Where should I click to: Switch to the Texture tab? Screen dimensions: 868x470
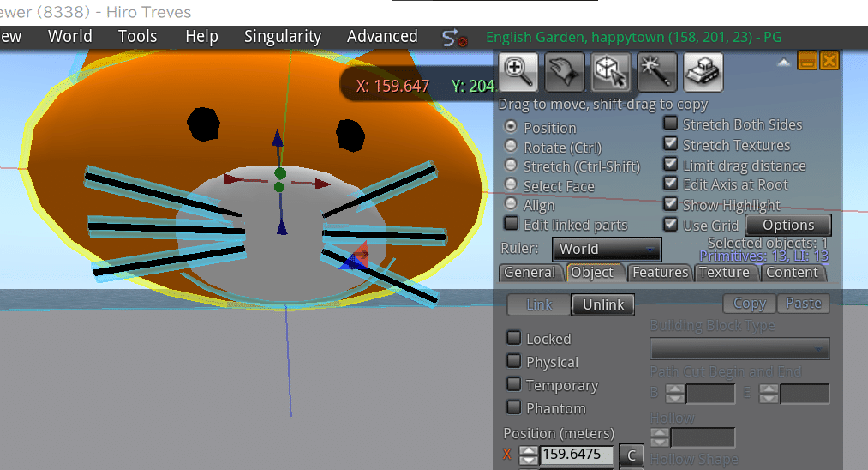(x=725, y=273)
